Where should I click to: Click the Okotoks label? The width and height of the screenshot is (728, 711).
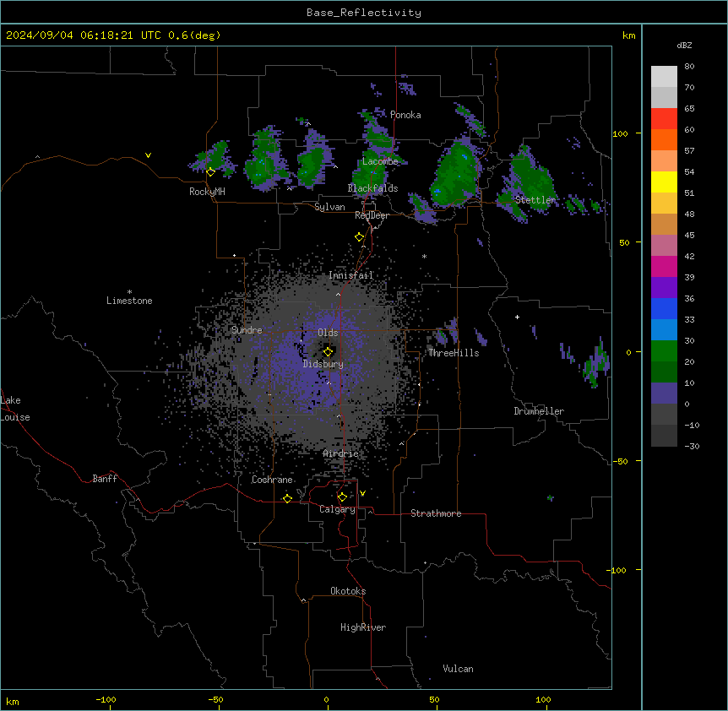coord(348,591)
